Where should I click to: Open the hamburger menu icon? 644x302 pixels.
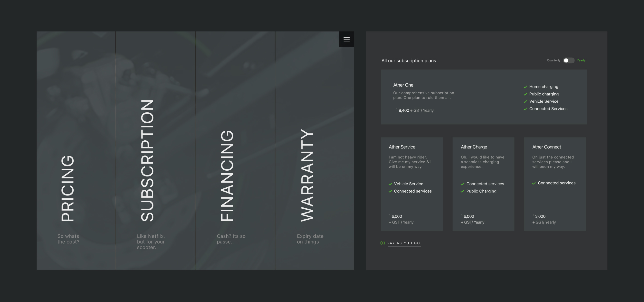point(346,39)
